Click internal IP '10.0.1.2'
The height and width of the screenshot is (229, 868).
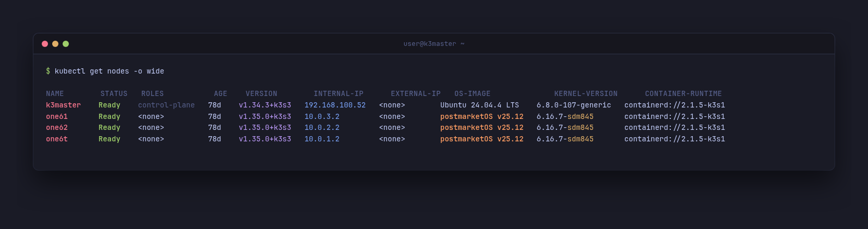point(322,139)
